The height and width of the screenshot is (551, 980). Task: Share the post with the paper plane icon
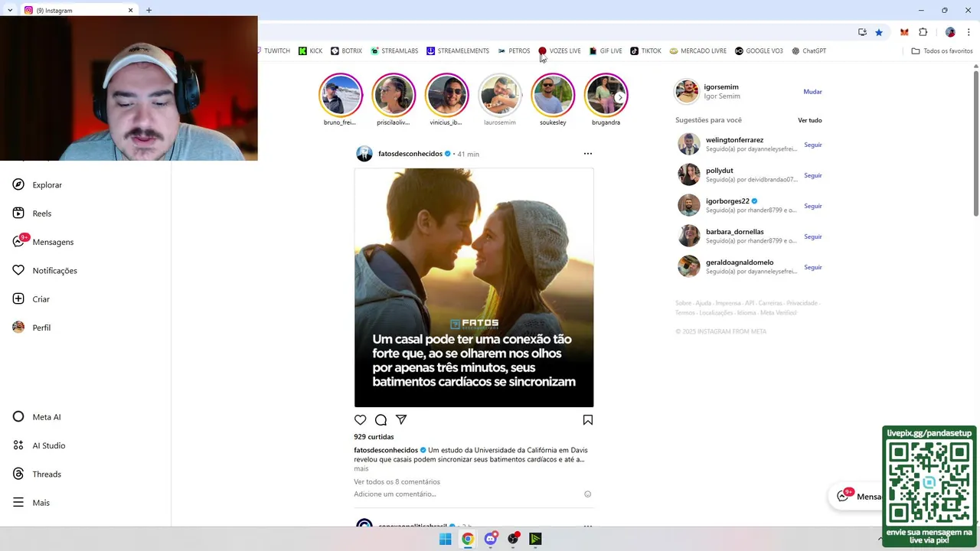point(401,419)
